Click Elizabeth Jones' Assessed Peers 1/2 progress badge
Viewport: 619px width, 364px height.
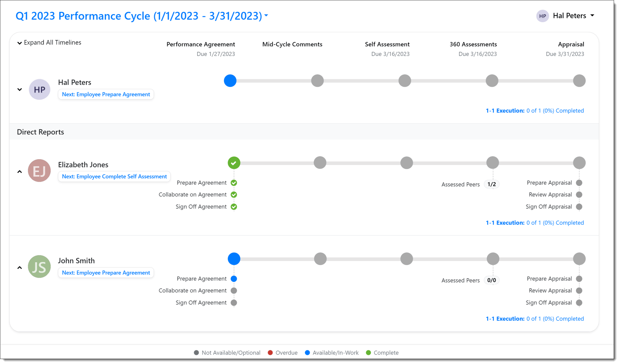[x=491, y=184]
